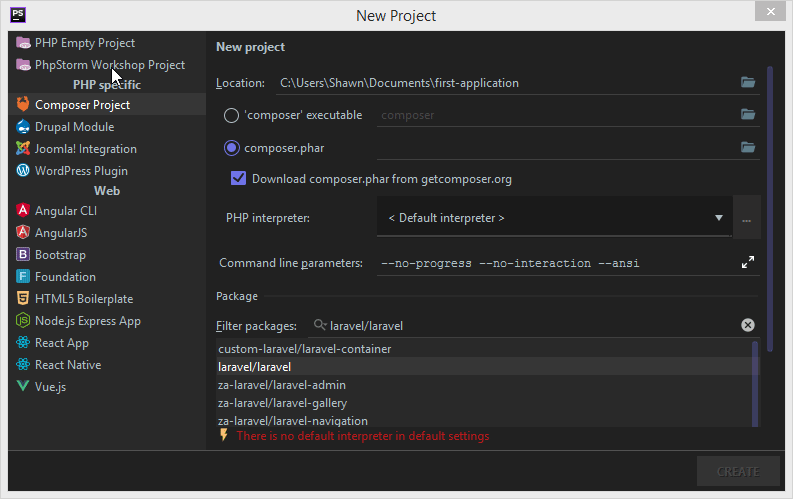Choose Bootstrap project type
Image resolution: width=793 pixels, height=499 pixels.
107,254
